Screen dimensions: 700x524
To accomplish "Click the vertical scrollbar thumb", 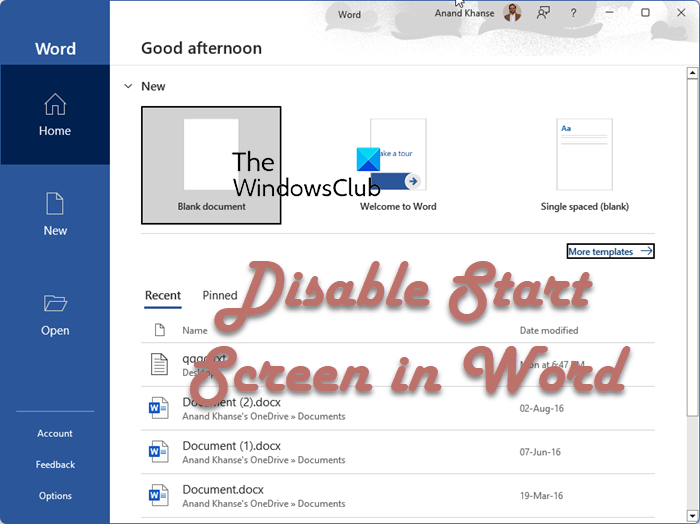I will (692, 248).
